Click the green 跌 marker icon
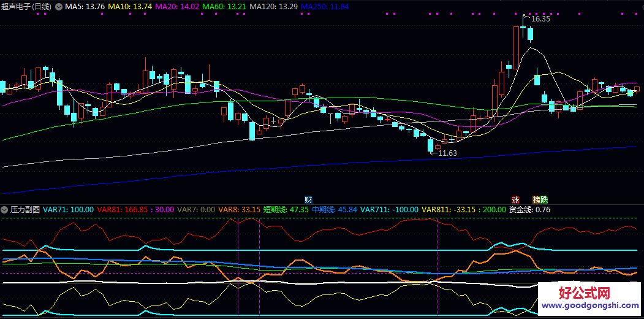The height and width of the screenshot is (319, 644). [x=544, y=200]
